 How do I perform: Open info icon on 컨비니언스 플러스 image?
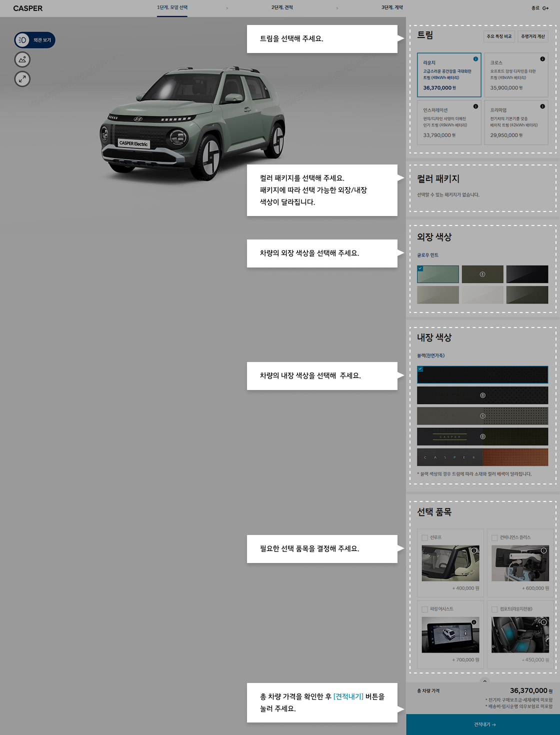coord(543,550)
